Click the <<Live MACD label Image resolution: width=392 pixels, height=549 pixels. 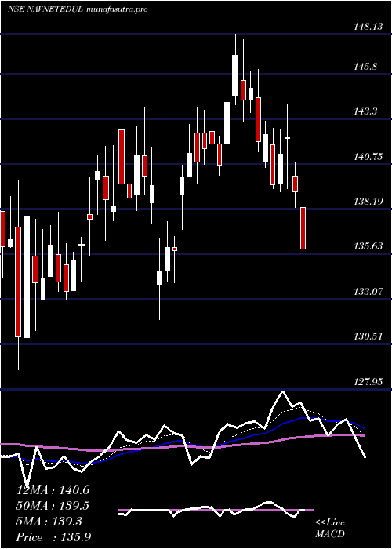pyautogui.click(x=330, y=529)
